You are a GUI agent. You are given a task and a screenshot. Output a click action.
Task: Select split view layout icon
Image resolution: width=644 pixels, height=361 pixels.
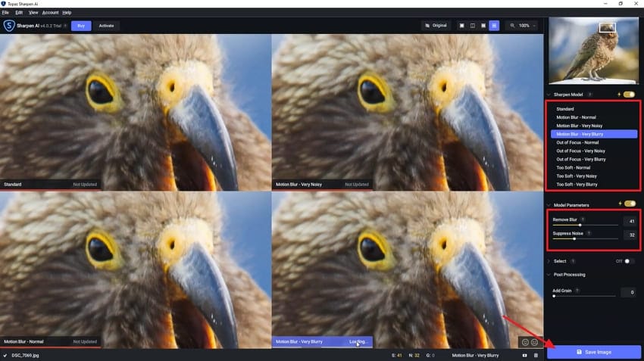472,26
